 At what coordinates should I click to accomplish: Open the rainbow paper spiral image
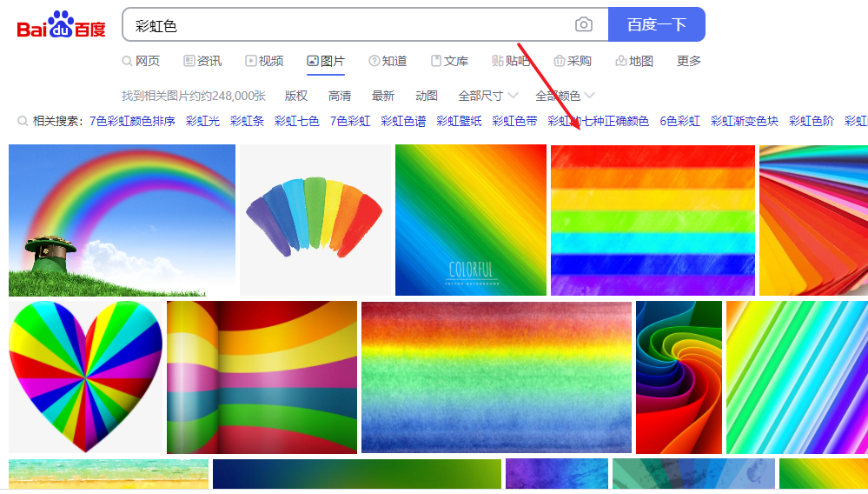[x=679, y=377]
